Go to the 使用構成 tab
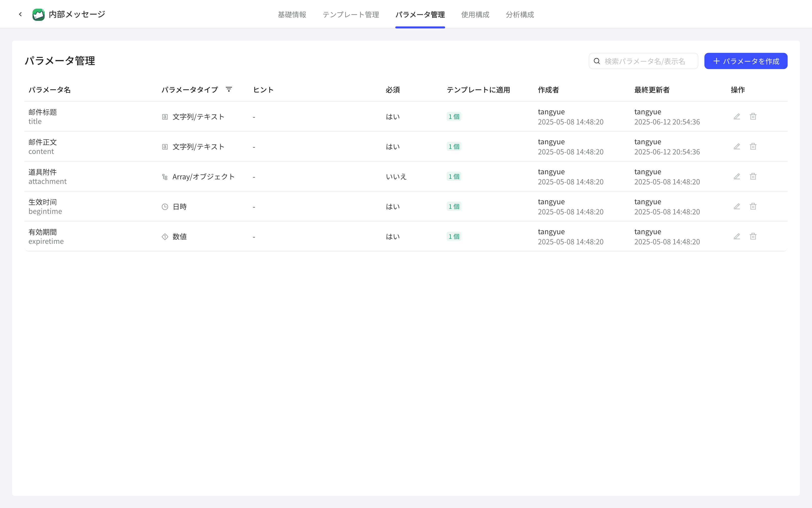Screen dimensions: 812x508 (x=475, y=14)
